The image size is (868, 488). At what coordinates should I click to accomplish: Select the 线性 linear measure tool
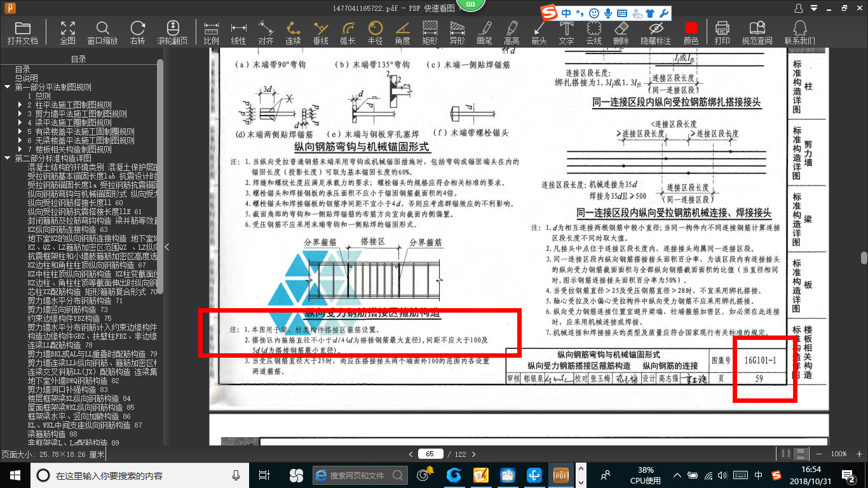(x=238, y=33)
